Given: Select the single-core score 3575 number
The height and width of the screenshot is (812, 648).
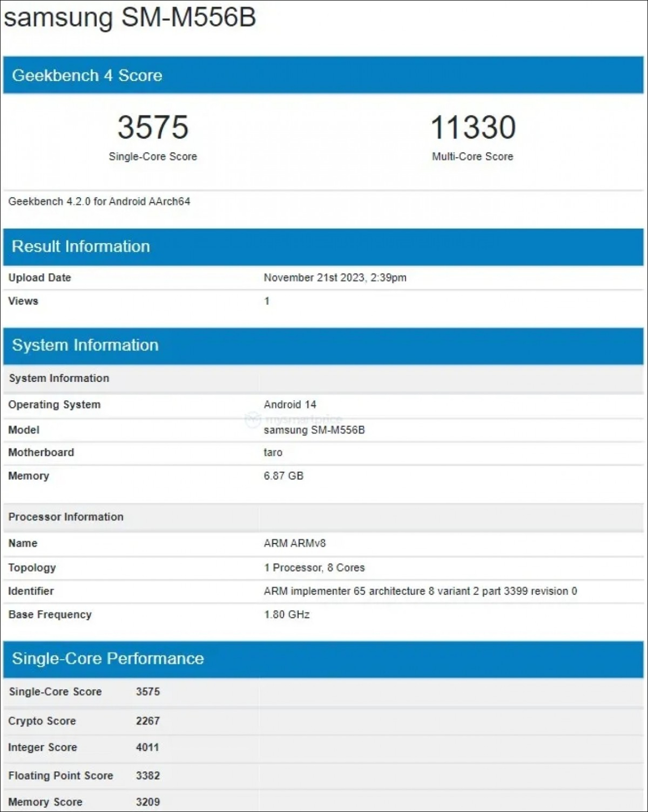Looking at the screenshot, I should (153, 127).
